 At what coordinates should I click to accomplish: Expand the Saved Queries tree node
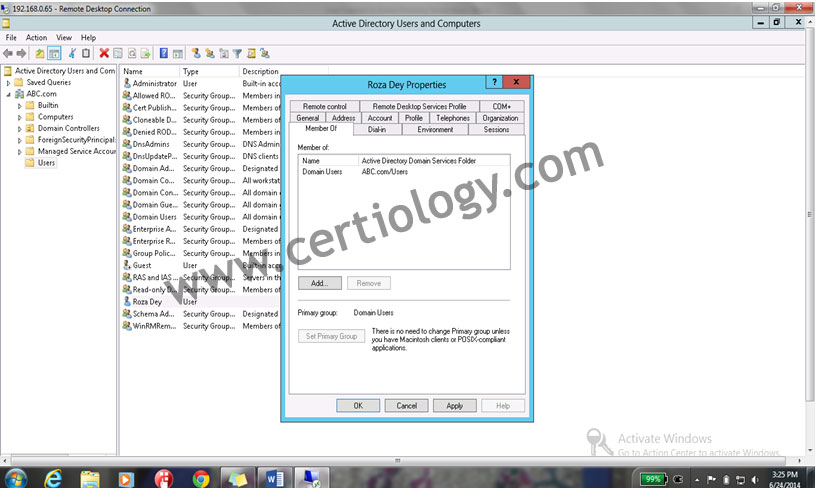pyautogui.click(x=8, y=82)
